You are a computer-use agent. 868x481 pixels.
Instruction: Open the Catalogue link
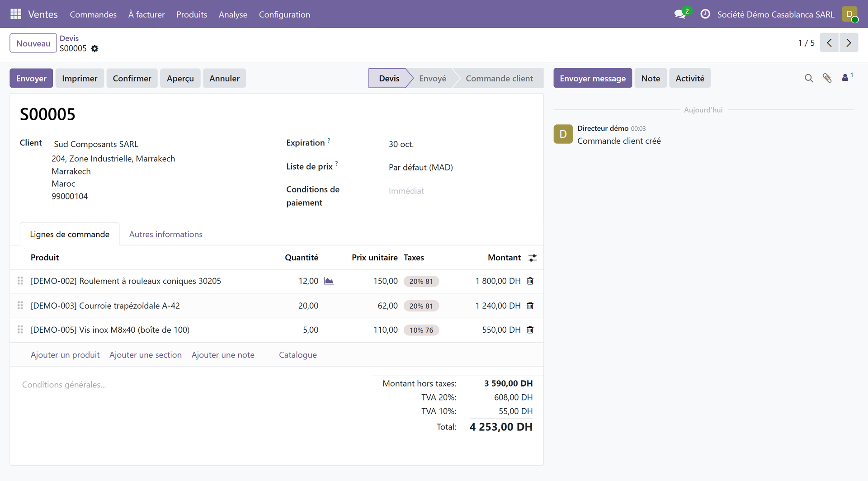click(x=298, y=355)
